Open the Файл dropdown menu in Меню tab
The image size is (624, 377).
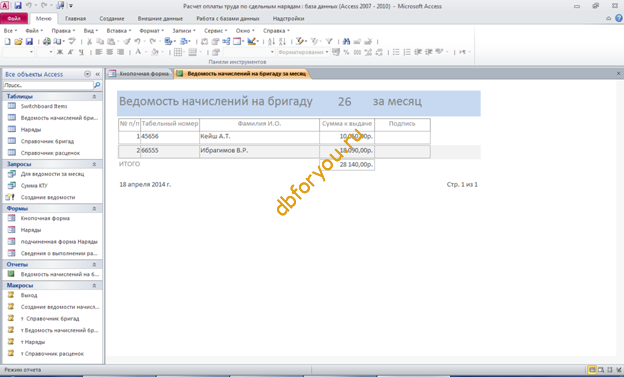click(34, 31)
